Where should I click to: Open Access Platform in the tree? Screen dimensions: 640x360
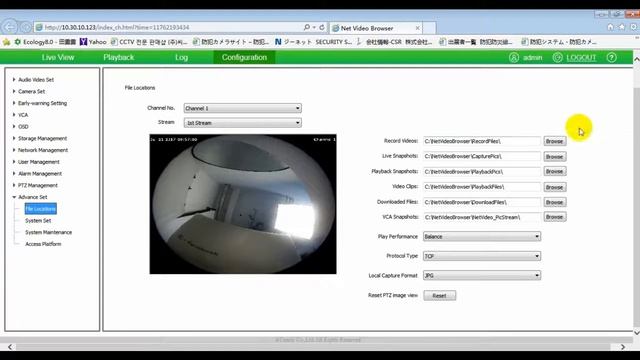coord(43,244)
